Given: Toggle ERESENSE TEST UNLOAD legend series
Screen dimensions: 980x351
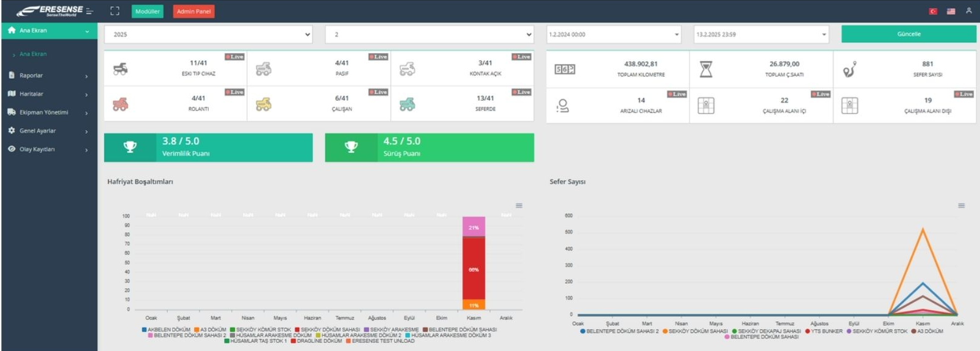Looking at the screenshot, I should pos(380,341).
